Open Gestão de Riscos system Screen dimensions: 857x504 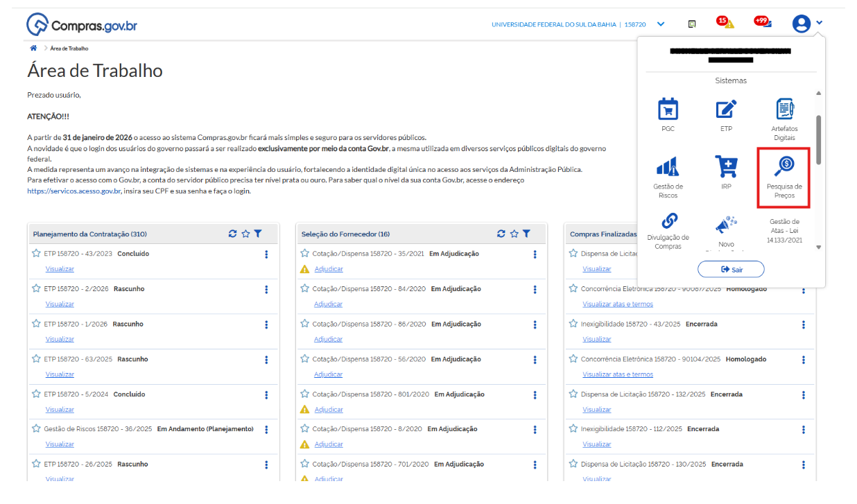tap(668, 168)
